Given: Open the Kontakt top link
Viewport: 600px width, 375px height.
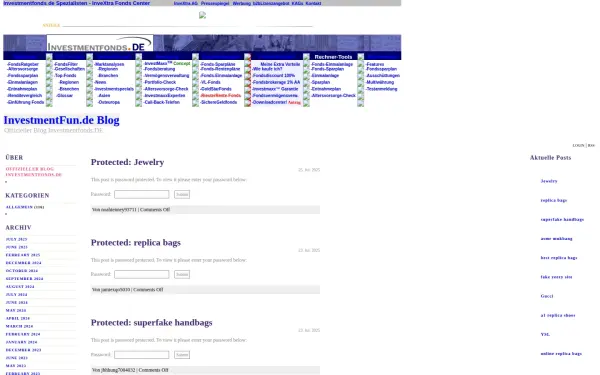Looking at the screenshot, I should tap(313, 3).
